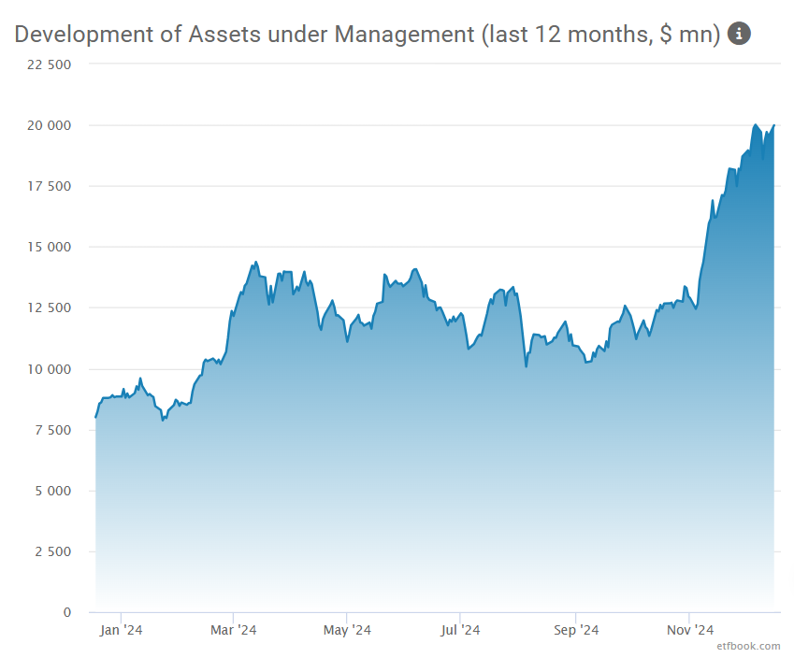The image size is (794, 672).
Task: Click the 0 label on the y-axis
Action: pyautogui.click(x=66, y=612)
